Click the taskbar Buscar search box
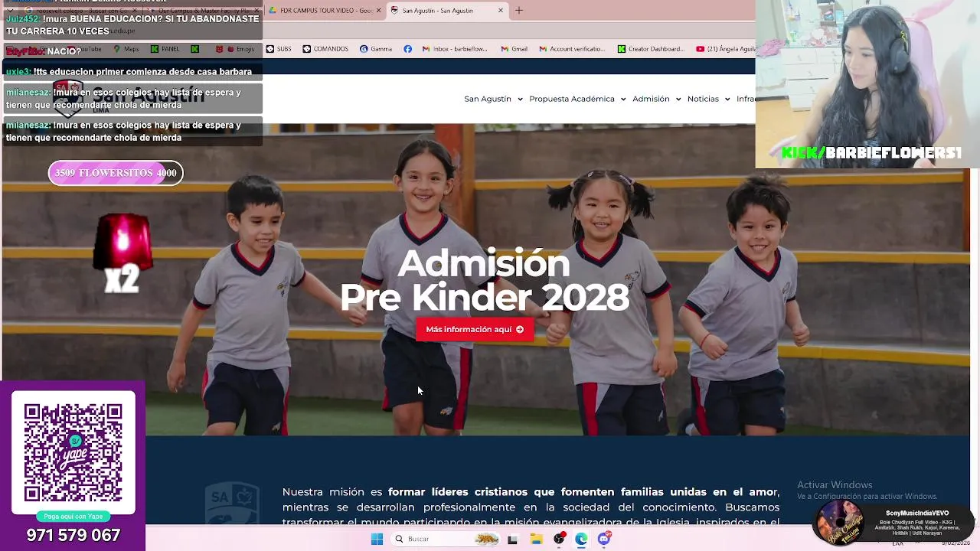This screenshot has height=551, width=980. point(446,539)
